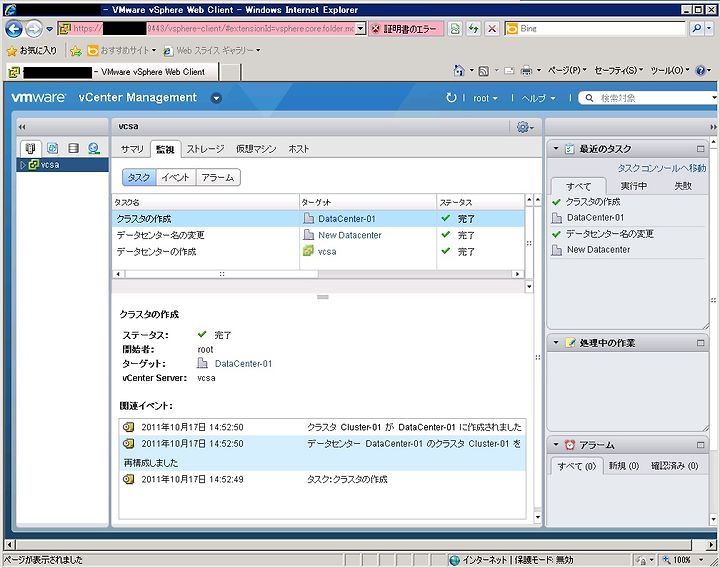Open DataCenter-01 link in task table
The width and height of the screenshot is (720, 568).
[347, 219]
